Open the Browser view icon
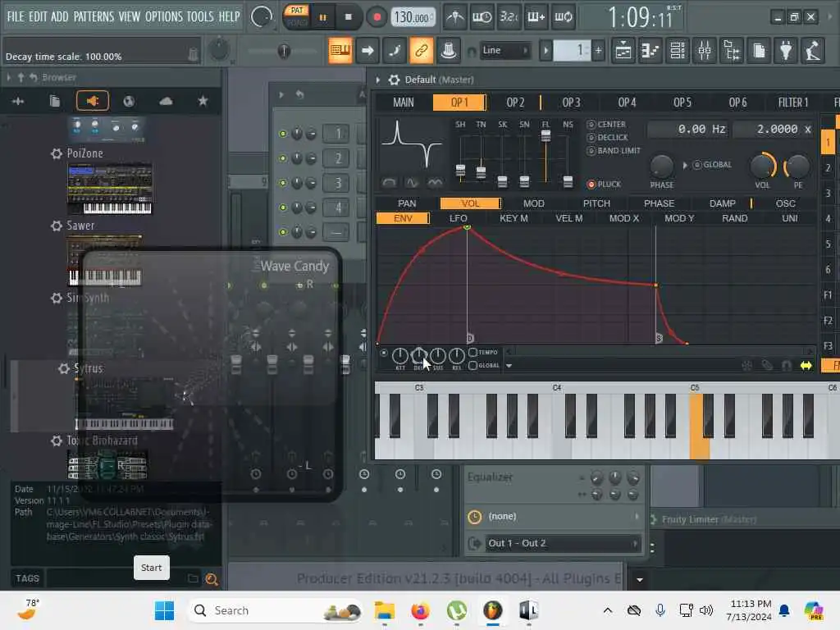The height and width of the screenshot is (630, 840). tap(732, 51)
